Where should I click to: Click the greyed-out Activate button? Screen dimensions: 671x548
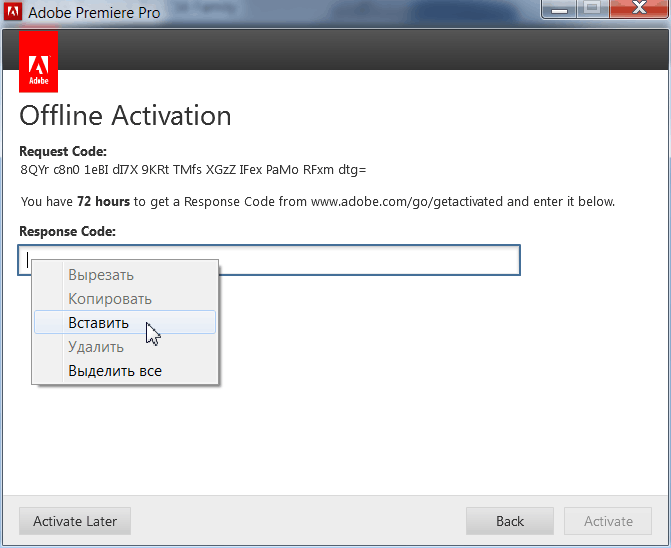[608, 521]
